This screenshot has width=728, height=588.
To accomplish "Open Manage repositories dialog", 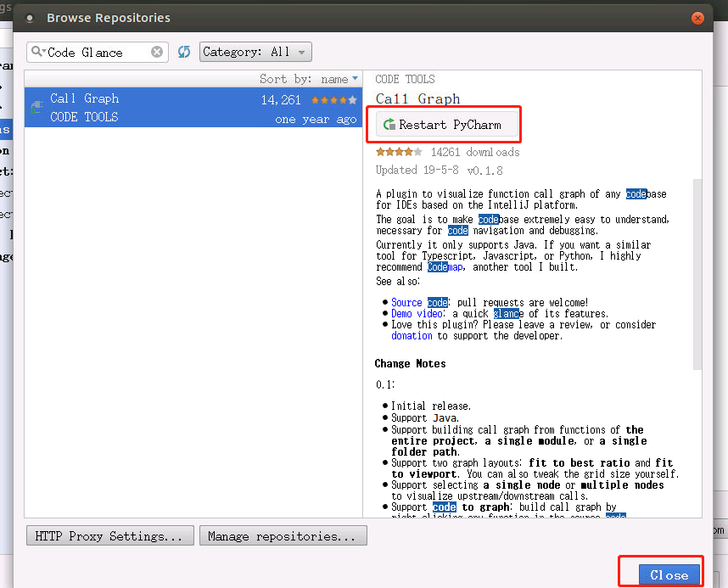I will tap(283, 536).
